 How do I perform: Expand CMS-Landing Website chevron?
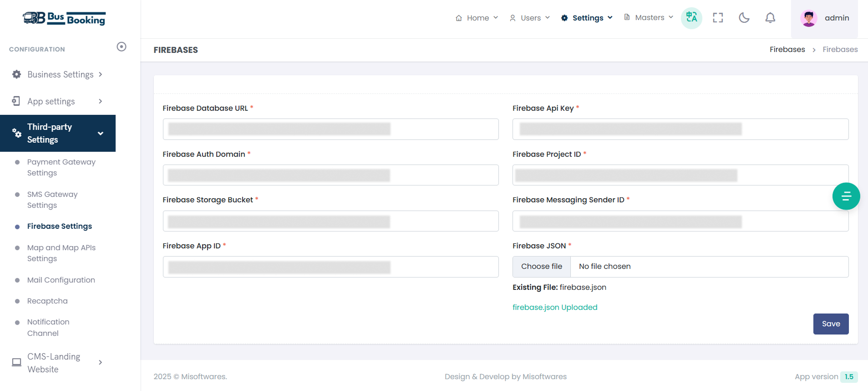[101, 362]
